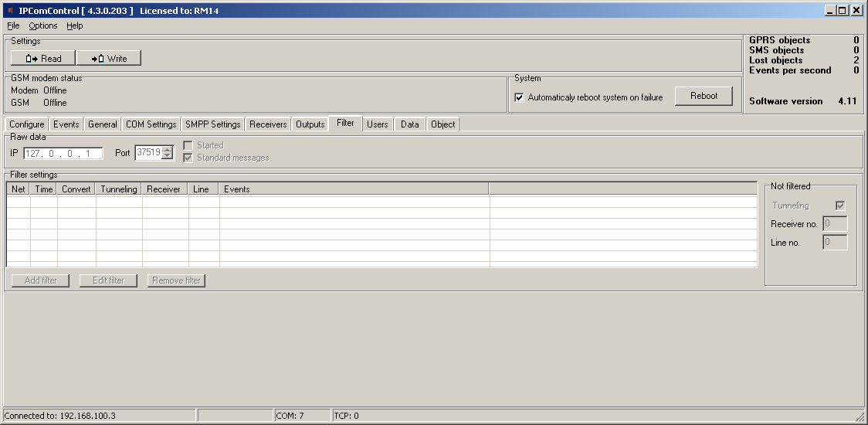The height and width of the screenshot is (425, 868).
Task: Enable the Started checkbox
Action: (188, 145)
